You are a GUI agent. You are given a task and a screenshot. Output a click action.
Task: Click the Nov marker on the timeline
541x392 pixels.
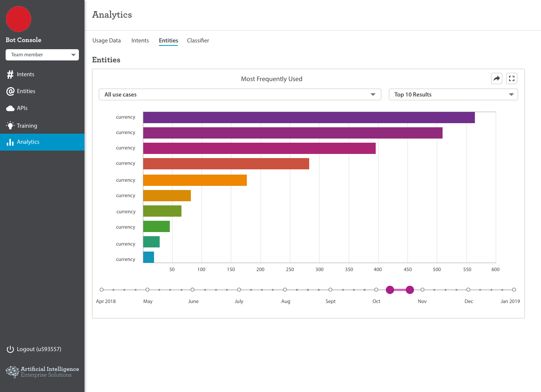pos(422,289)
